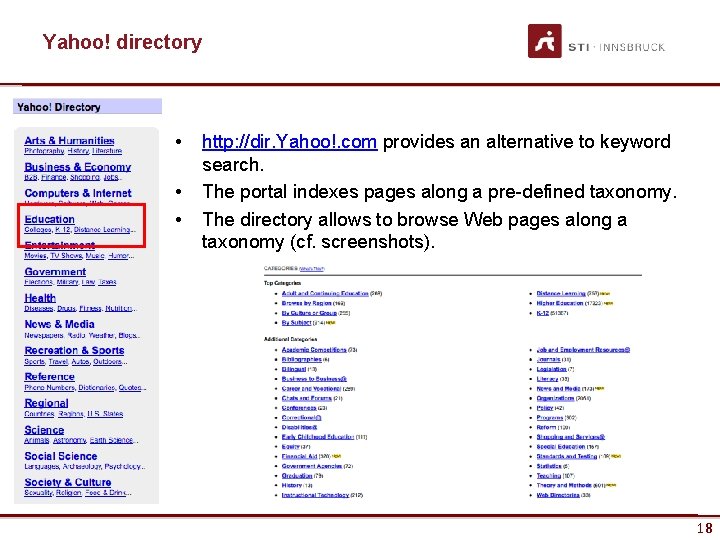Click Travel under Recreation & Sports
This screenshot has width=720, height=540.
click(x=58, y=361)
